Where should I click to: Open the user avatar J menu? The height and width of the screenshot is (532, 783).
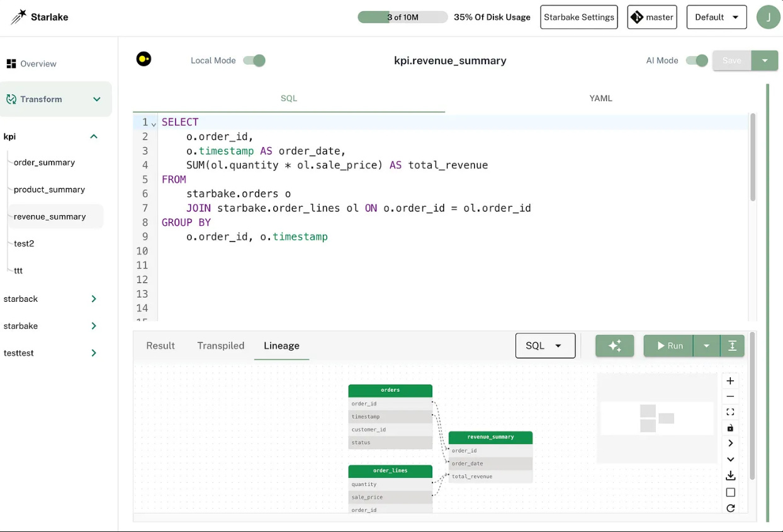tap(769, 17)
